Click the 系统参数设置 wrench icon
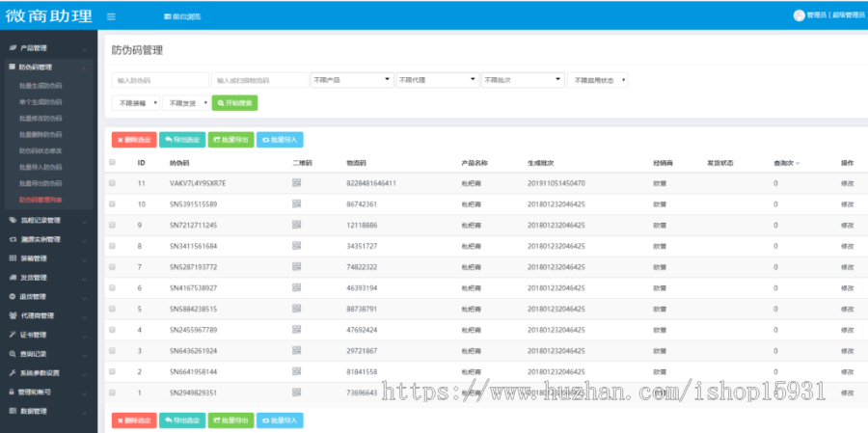Viewport: 868px width, 433px height. click(13, 372)
